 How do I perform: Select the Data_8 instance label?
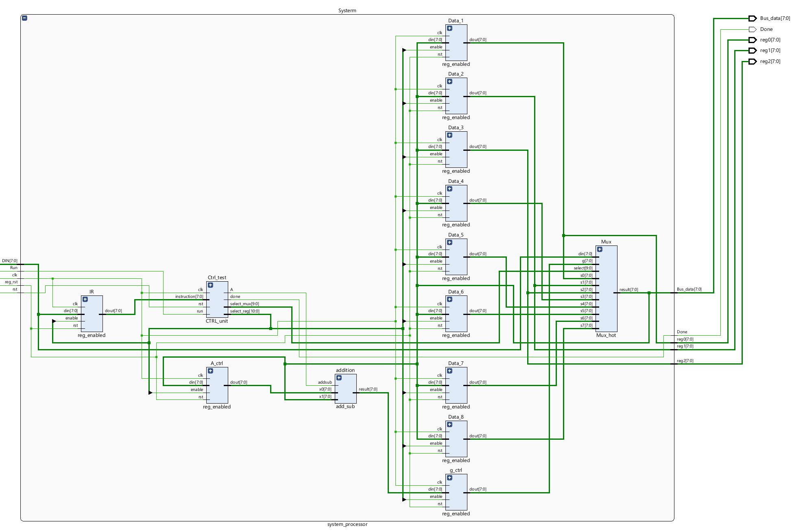pyautogui.click(x=456, y=417)
